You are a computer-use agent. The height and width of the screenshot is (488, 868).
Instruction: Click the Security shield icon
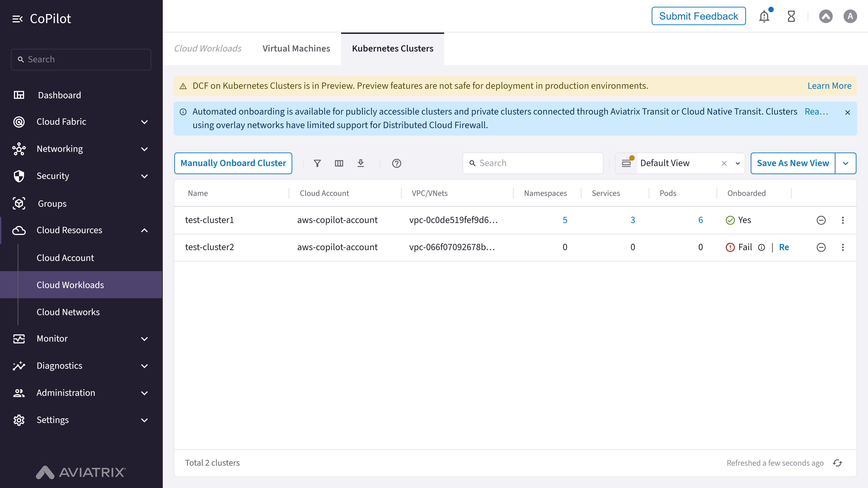(x=19, y=176)
